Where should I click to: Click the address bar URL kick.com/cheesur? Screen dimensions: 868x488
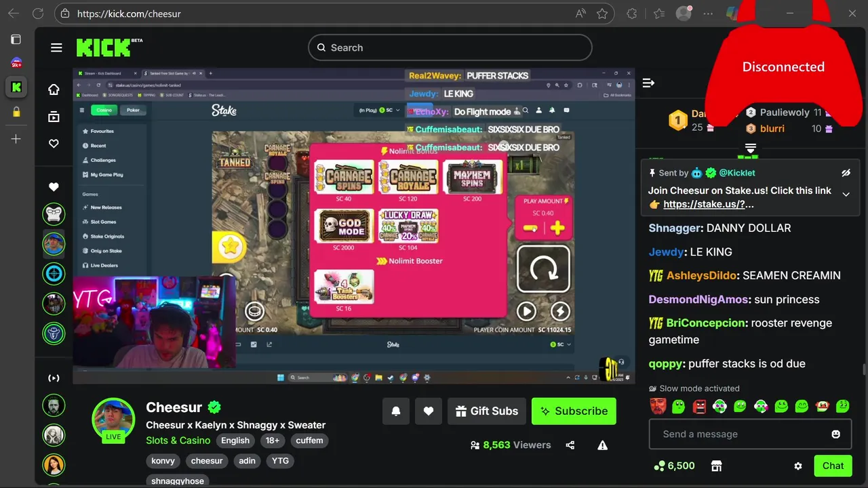tap(129, 14)
